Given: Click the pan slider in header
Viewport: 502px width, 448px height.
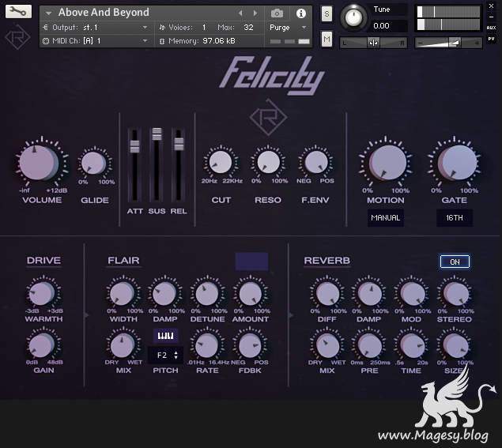Looking at the screenshot, I should pyautogui.click(x=373, y=43).
